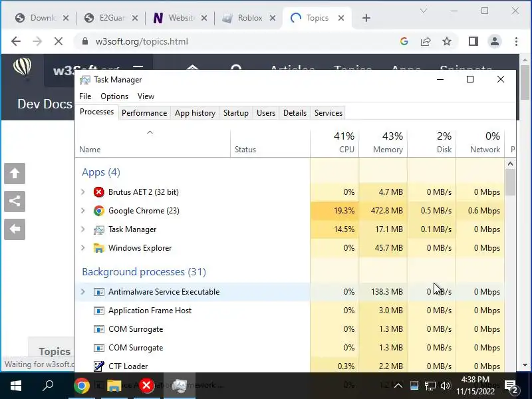This screenshot has height=399, width=532.
Task: Click the Google icon in address bar
Action: pos(404,41)
